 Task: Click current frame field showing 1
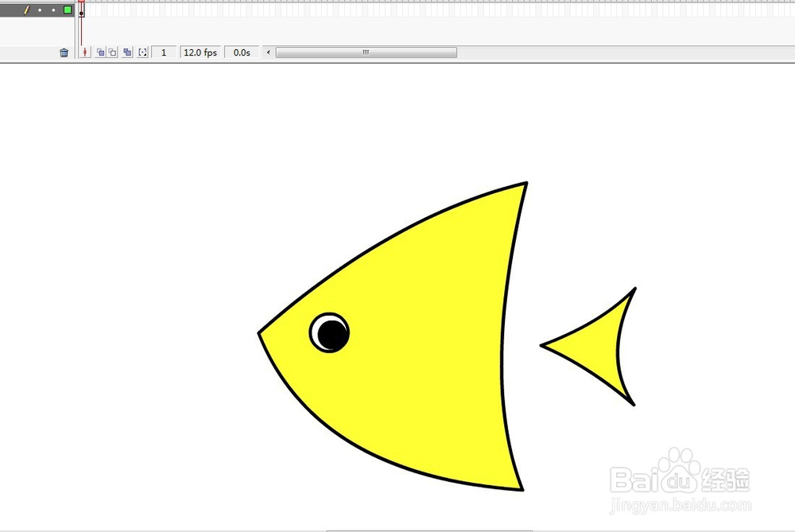(x=164, y=52)
